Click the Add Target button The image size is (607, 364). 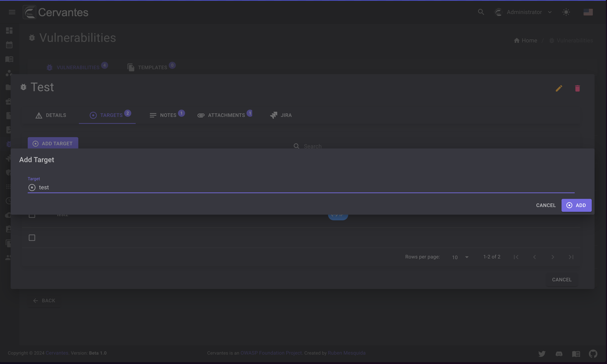(x=53, y=143)
